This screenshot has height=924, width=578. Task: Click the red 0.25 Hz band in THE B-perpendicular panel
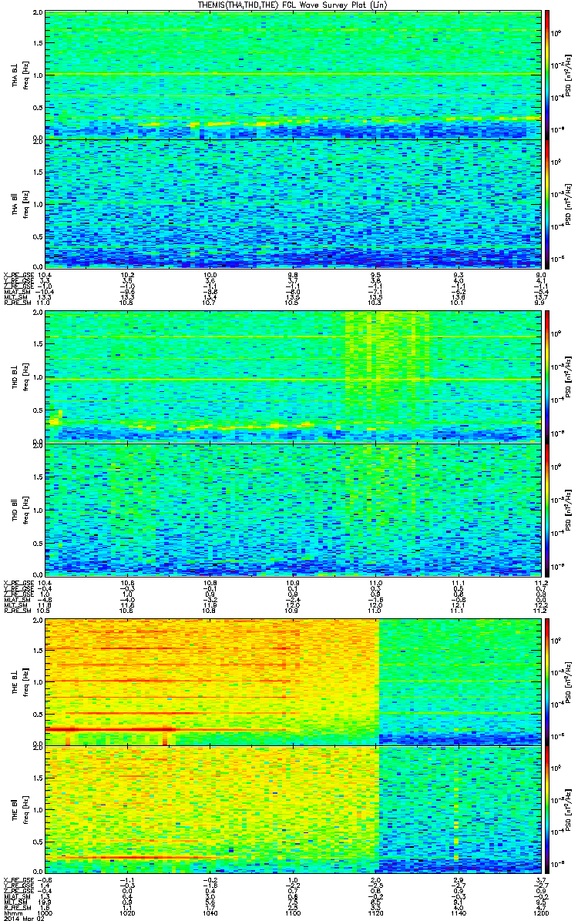(111, 728)
